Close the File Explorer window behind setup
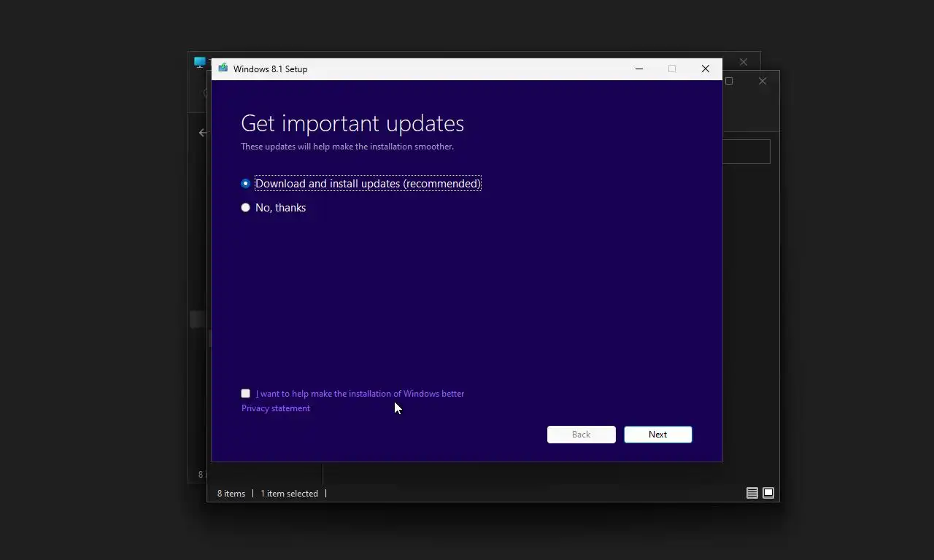934x560 pixels. click(x=763, y=81)
